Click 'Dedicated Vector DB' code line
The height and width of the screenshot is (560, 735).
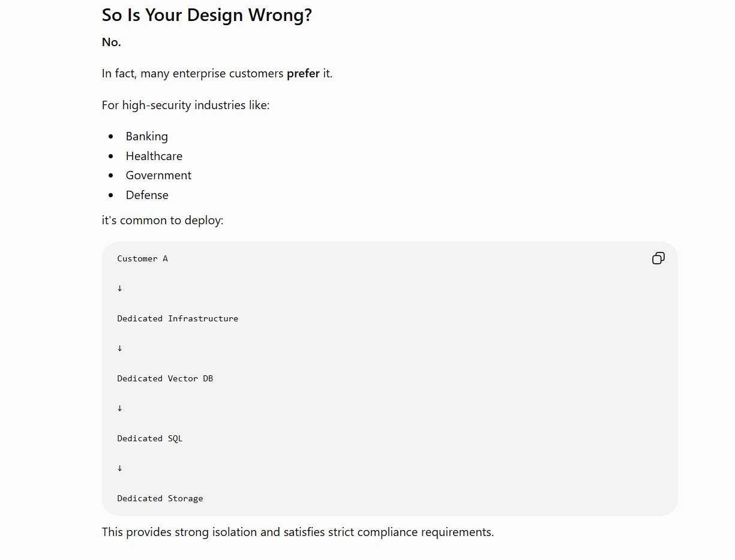click(165, 378)
